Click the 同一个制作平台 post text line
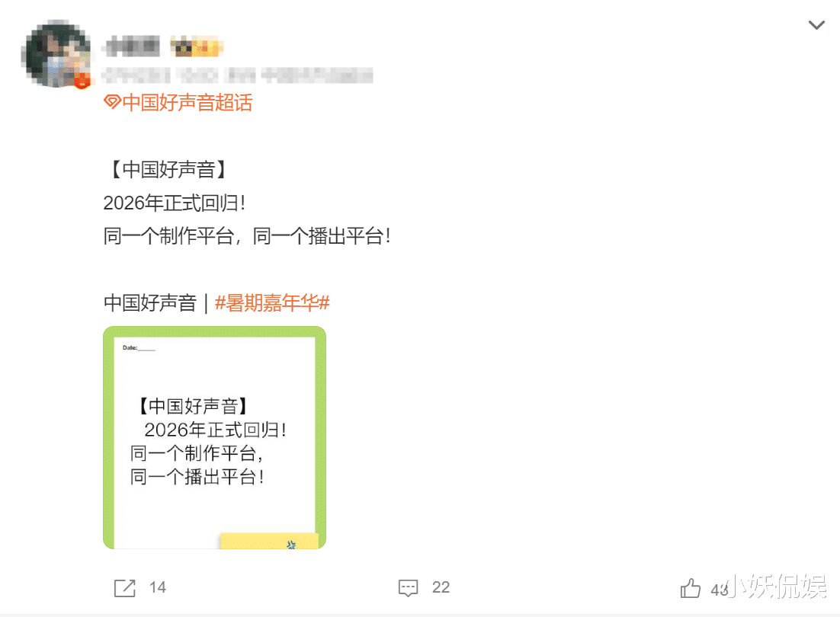The height and width of the screenshot is (617, 840). [247, 236]
